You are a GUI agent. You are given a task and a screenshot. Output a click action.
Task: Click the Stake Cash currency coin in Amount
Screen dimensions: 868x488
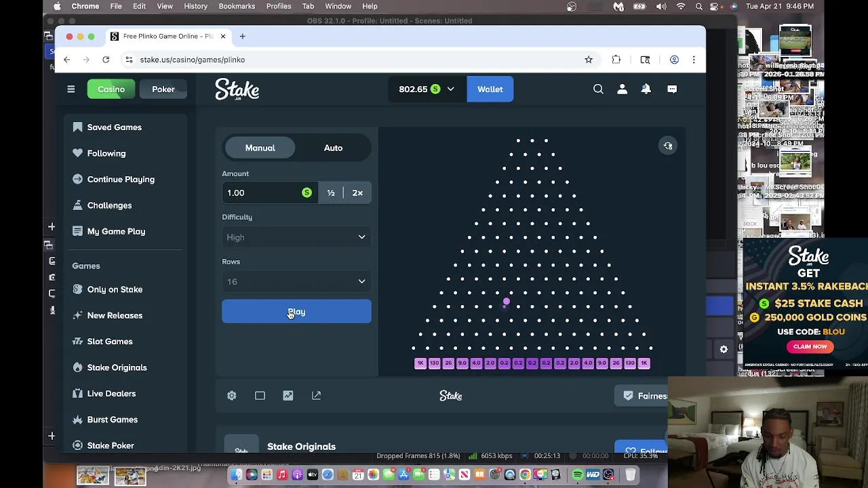[307, 193]
